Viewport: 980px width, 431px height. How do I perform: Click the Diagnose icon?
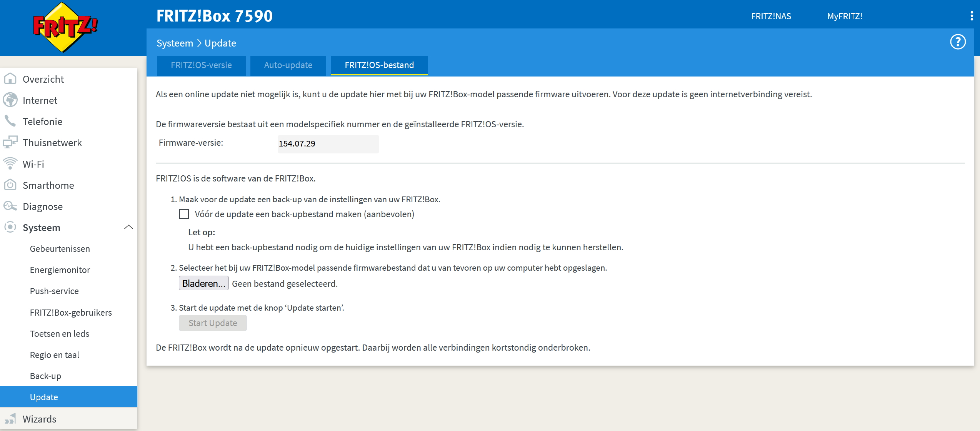[x=10, y=206]
